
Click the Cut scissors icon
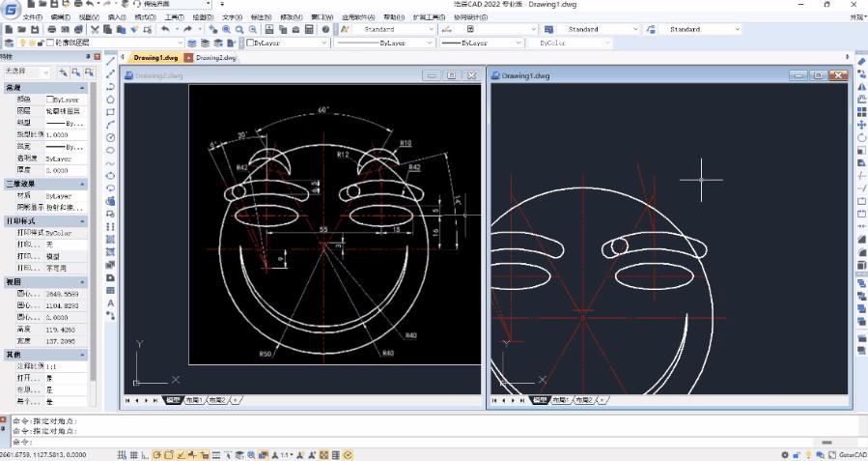95,30
